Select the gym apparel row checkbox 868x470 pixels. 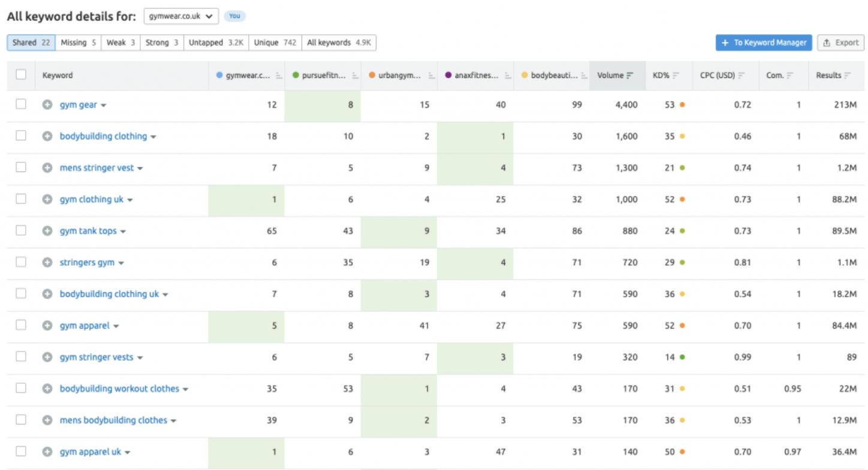[21, 325]
